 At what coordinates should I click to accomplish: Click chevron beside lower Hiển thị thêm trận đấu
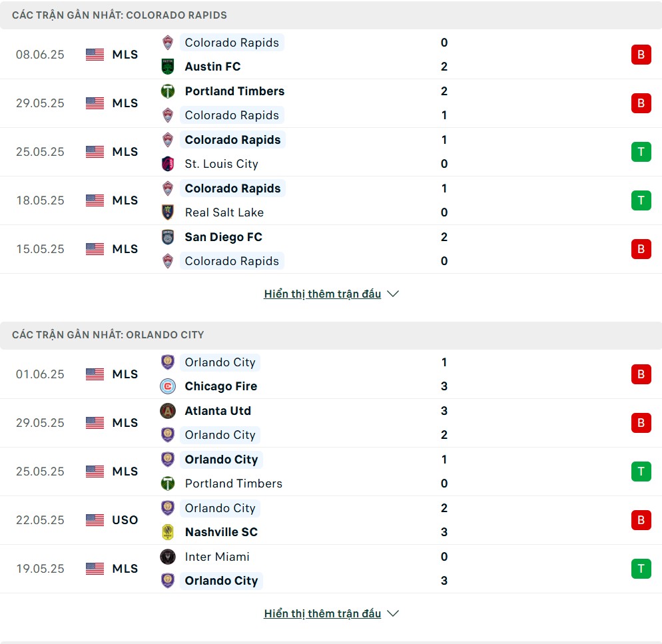click(x=393, y=613)
